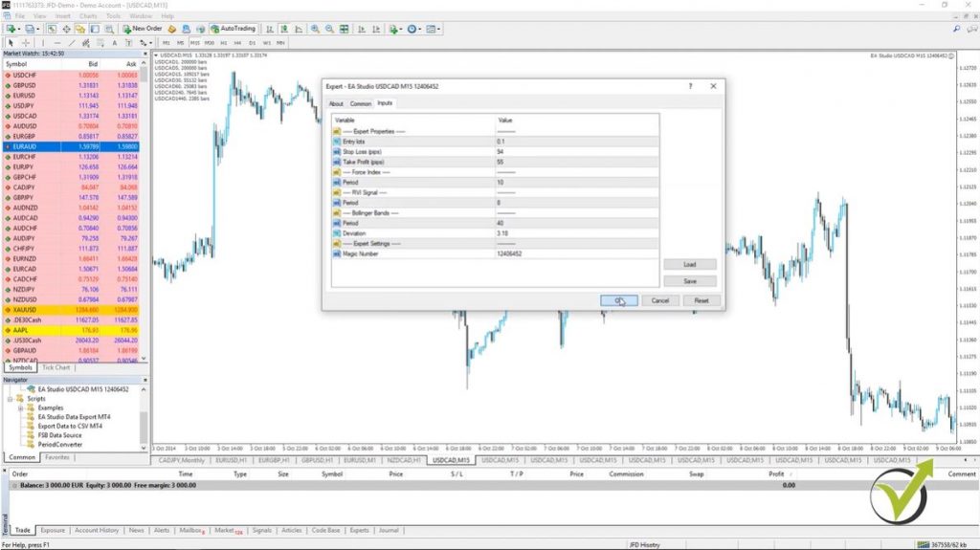Screen dimensions: 980x550
Task: Select the Text Label tool
Action: 129,43
